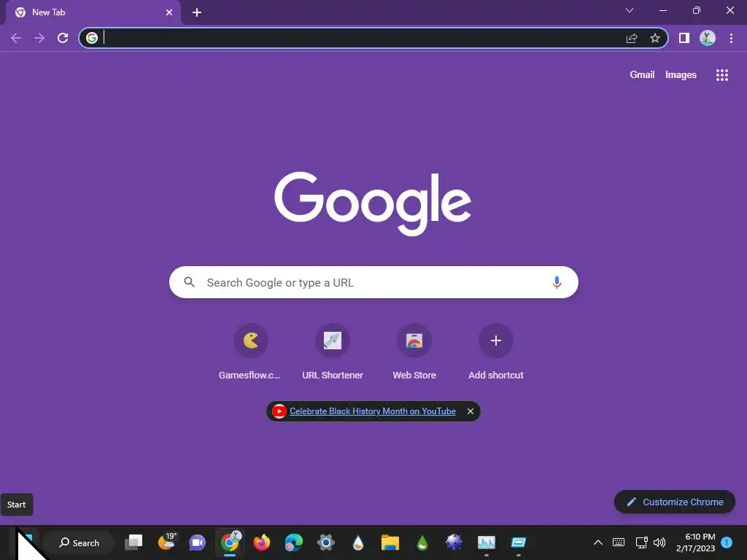Open the blue window app icon on taskbar
747x560 pixels.
click(x=519, y=542)
